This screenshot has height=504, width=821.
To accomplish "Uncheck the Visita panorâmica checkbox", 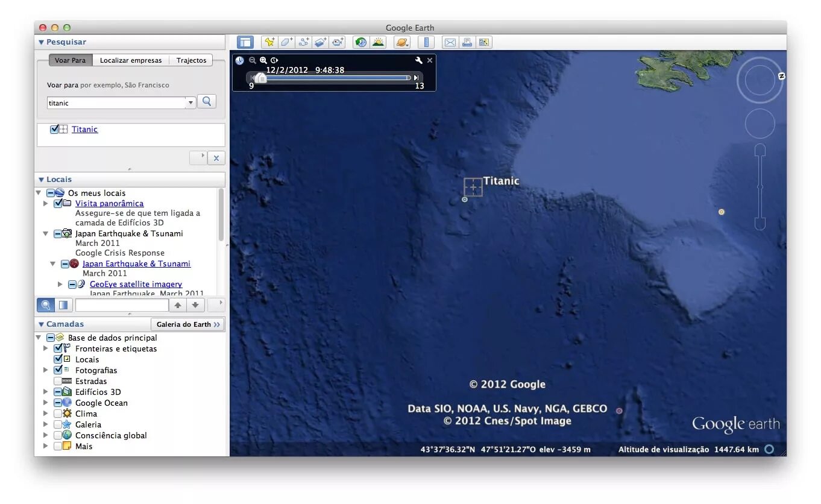I will [x=58, y=203].
